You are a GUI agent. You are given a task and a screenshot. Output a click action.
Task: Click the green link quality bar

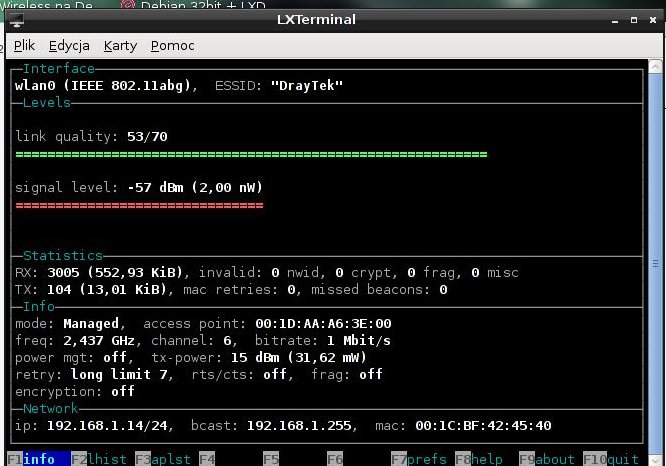tap(251, 155)
